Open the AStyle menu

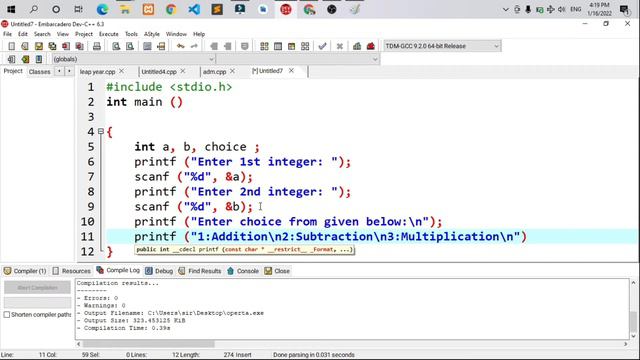(x=152, y=34)
